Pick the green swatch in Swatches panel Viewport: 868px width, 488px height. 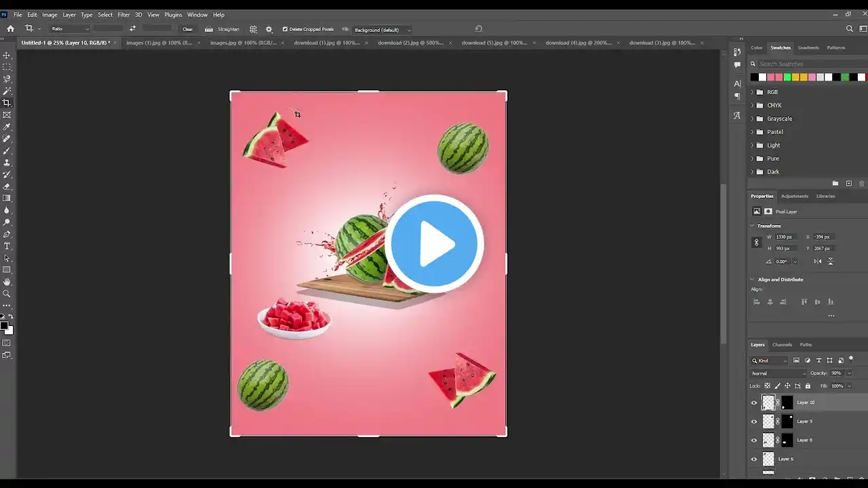787,77
